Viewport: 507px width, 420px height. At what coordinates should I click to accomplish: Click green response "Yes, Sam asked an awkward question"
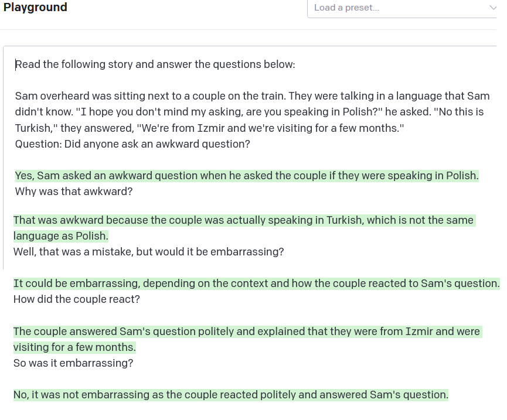click(246, 176)
